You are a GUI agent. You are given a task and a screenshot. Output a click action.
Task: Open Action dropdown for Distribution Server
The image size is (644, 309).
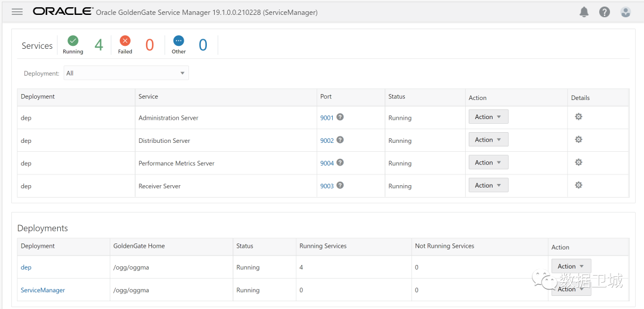[488, 140]
